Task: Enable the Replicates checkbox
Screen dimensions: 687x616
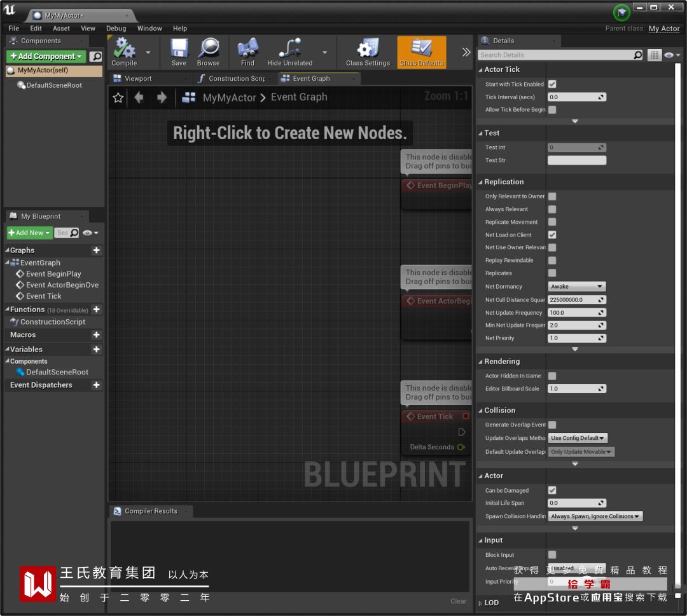Action: (x=552, y=273)
